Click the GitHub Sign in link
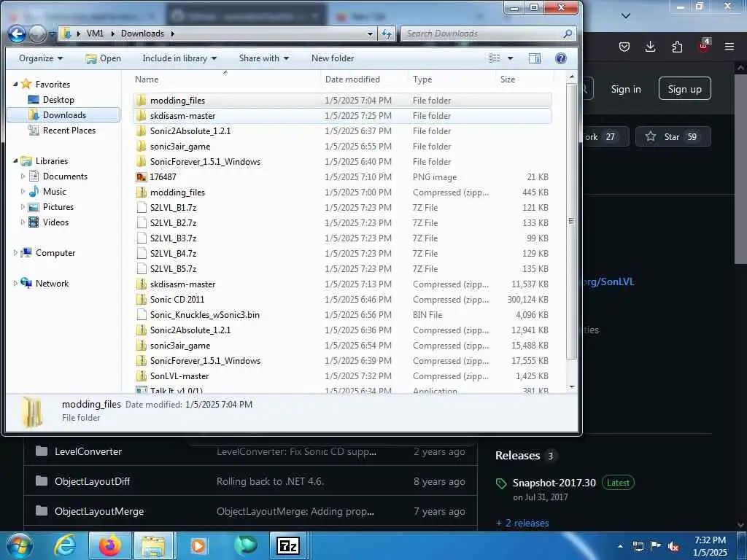The image size is (747, 560). click(x=625, y=89)
